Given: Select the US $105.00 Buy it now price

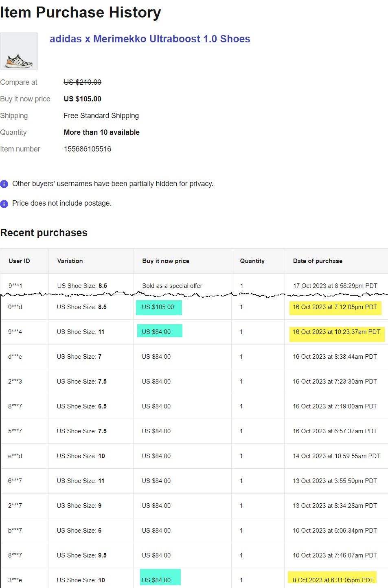Looking at the screenshot, I should pos(83,99).
